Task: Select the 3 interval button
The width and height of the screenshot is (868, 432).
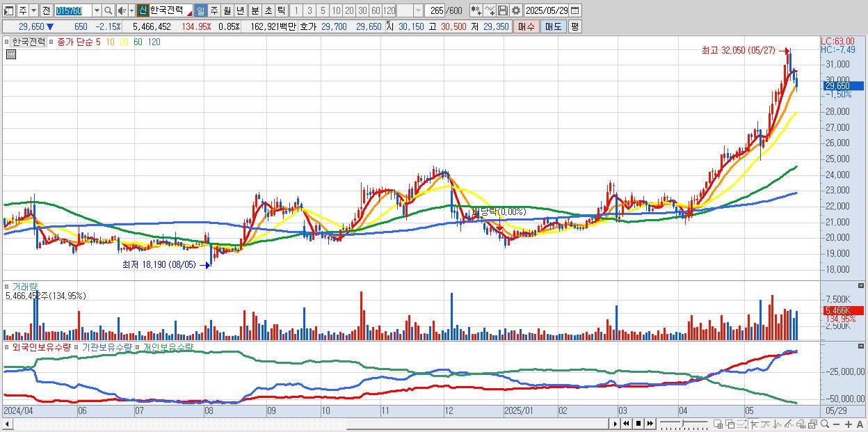Action: point(310,10)
